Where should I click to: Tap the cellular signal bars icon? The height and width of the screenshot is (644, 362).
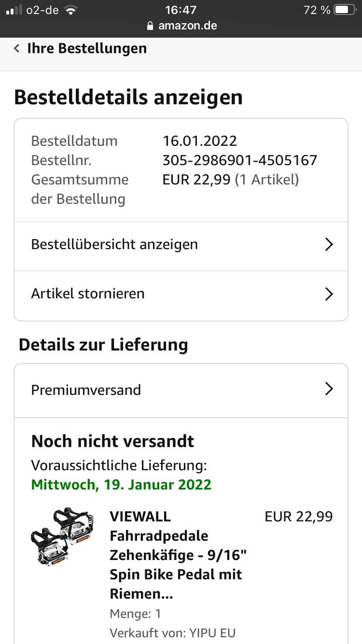pyautogui.click(x=14, y=10)
